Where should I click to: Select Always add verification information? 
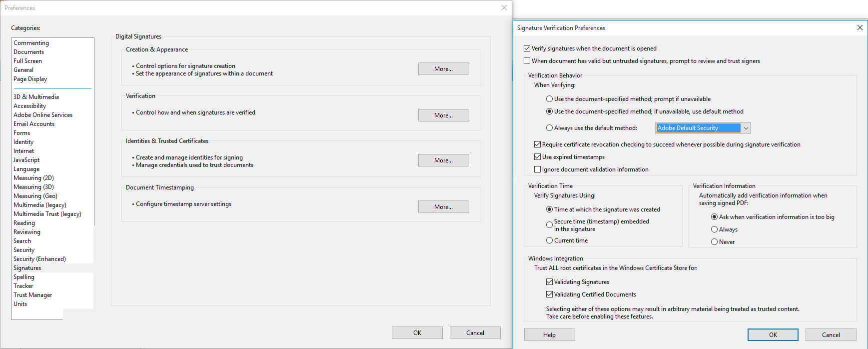point(715,229)
